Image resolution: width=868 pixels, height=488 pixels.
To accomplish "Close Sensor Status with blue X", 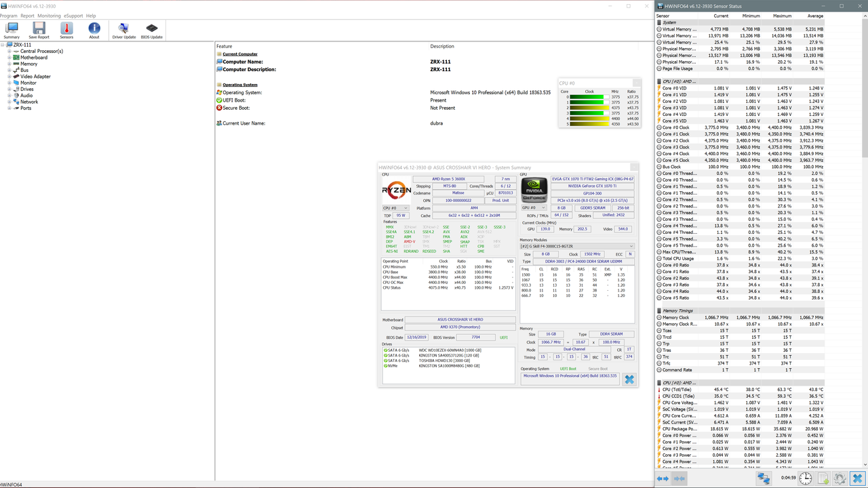I will (x=857, y=479).
